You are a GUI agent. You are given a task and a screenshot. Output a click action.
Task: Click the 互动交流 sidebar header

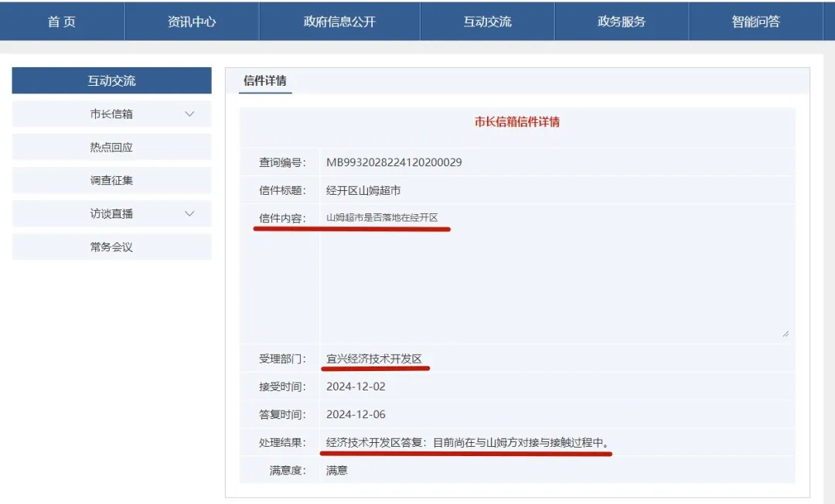pyautogui.click(x=111, y=81)
